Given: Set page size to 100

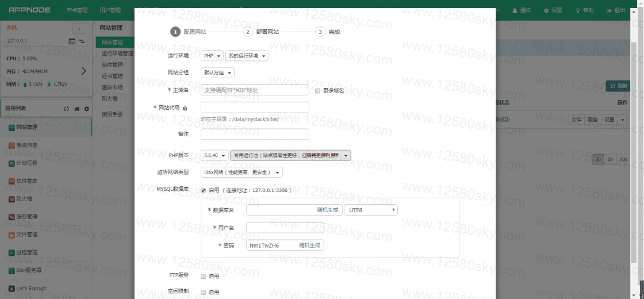Looking at the screenshot, I should pyautogui.click(x=623, y=159).
